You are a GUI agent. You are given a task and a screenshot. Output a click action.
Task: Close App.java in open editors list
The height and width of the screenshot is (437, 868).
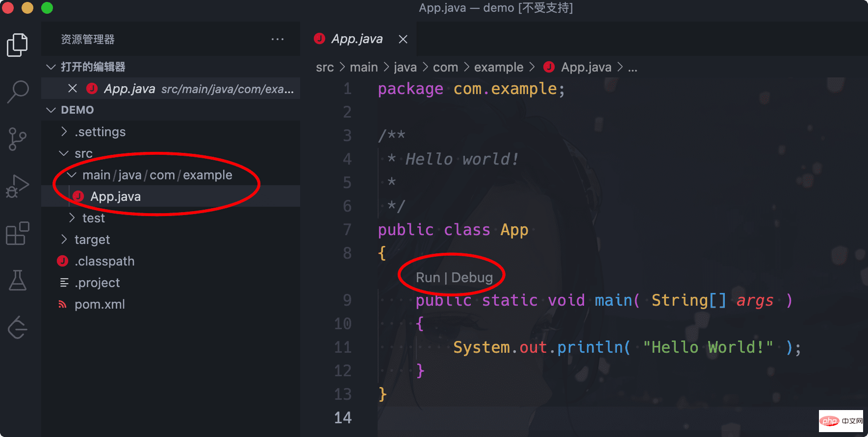click(x=73, y=89)
